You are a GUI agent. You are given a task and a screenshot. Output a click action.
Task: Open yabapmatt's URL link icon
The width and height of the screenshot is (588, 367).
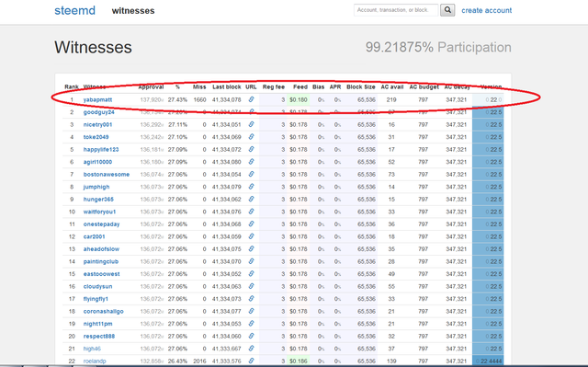tap(251, 99)
